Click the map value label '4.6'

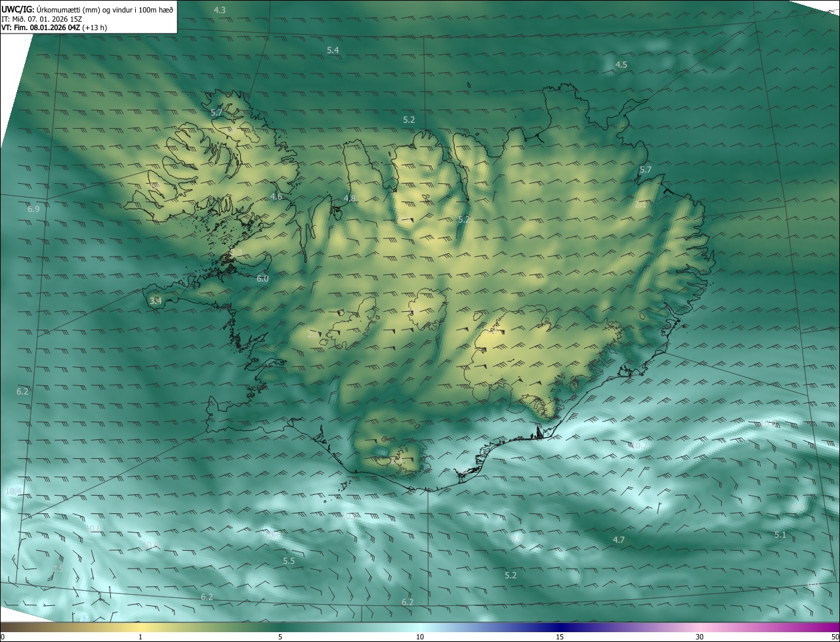click(276, 196)
